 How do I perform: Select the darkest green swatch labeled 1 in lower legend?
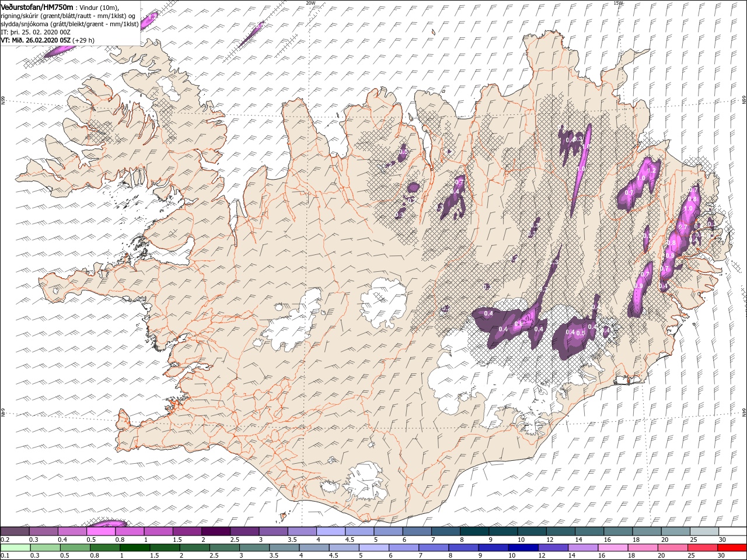click(134, 548)
